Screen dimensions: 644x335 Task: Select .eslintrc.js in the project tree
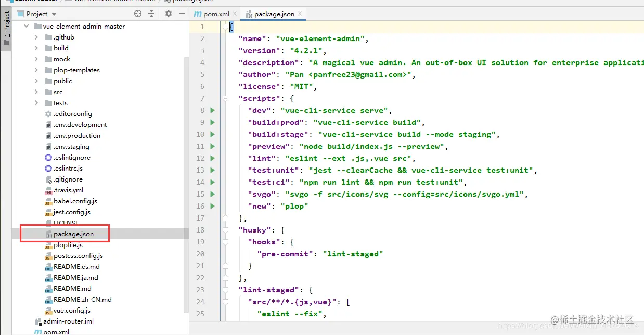68,169
